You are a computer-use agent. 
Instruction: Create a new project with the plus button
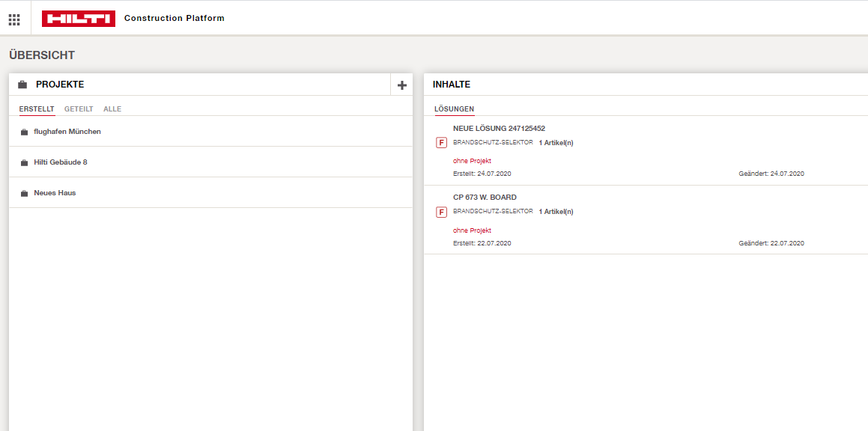point(401,85)
